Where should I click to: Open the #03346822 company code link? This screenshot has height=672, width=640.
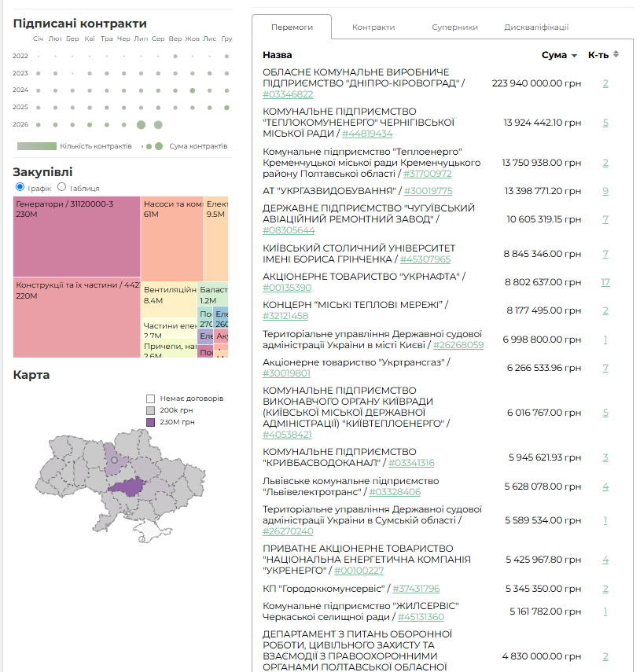pos(288,94)
